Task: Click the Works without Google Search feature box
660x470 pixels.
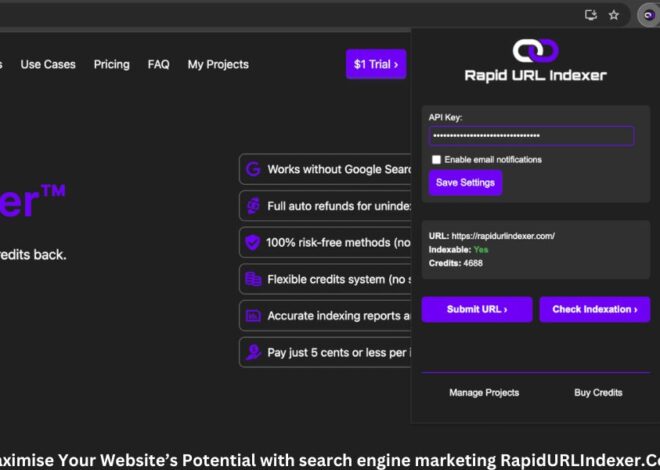Action: [325, 169]
